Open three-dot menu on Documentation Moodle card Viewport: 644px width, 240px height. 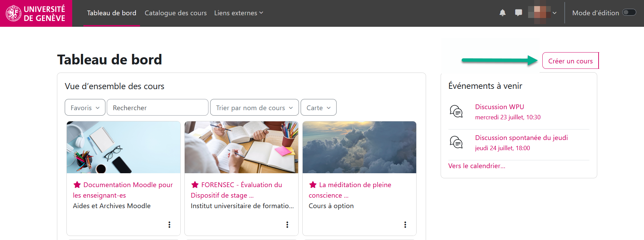point(169,224)
